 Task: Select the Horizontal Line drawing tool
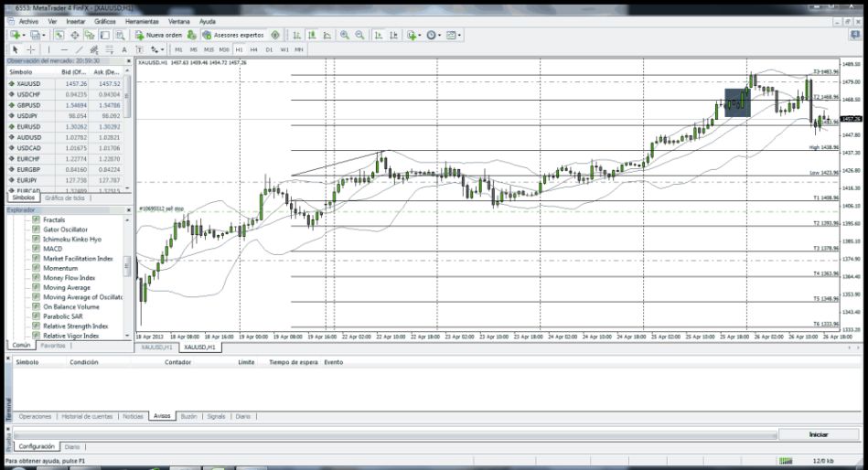pyautogui.click(x=64, y=49)
